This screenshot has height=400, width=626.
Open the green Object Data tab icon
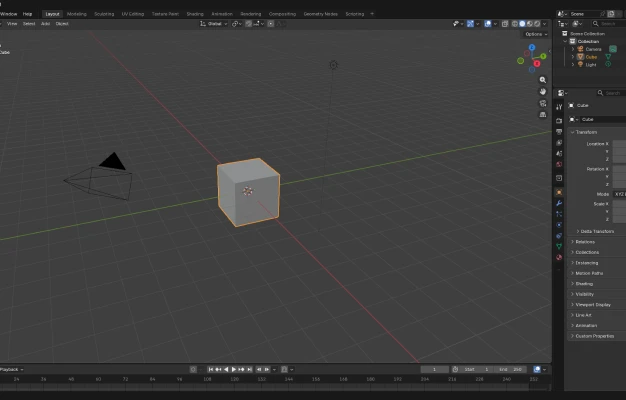click(559, 246)
